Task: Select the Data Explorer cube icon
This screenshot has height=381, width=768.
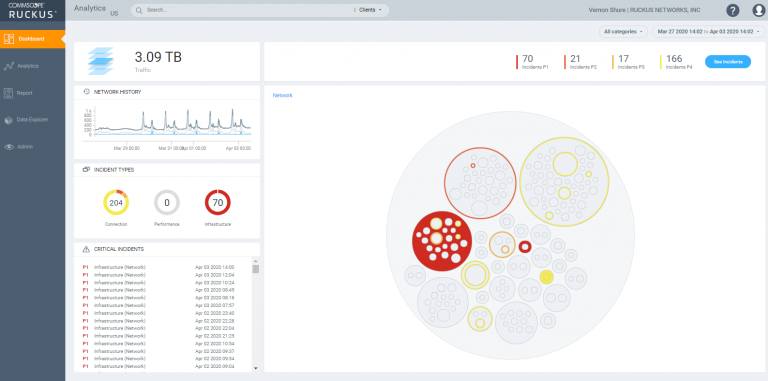Action: pos(8,119)
